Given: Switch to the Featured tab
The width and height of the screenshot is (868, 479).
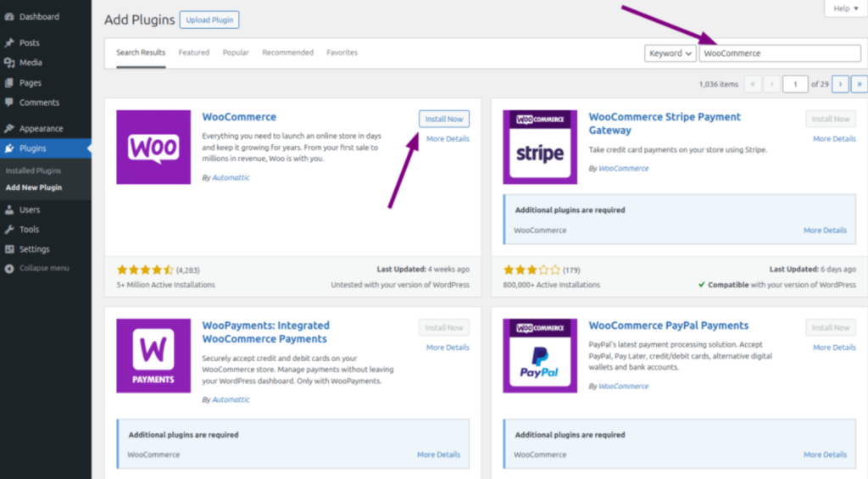Looking at the screenshot, I should click(194, 53).
